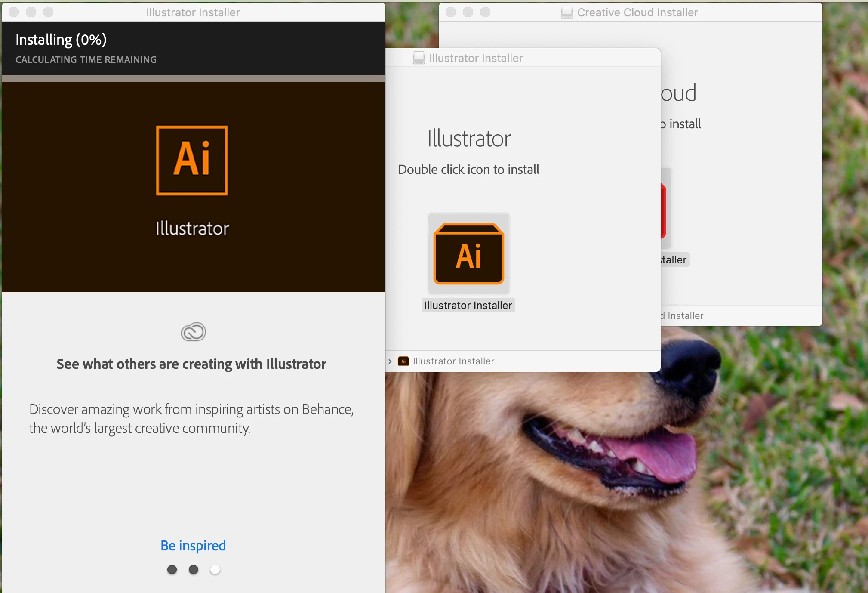Click the Illustrator Installer Finder window title
868x593 pixels.
[476, 58]
